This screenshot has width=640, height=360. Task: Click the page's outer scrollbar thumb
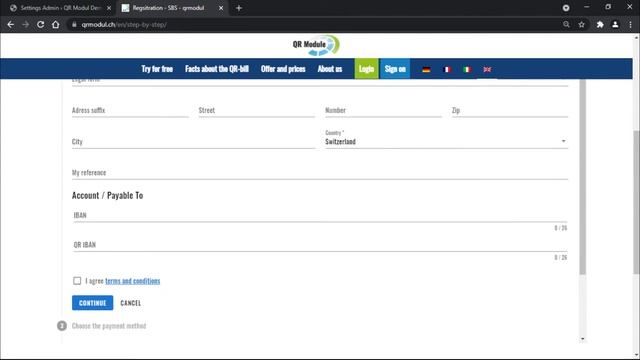(x=636, y=202)
